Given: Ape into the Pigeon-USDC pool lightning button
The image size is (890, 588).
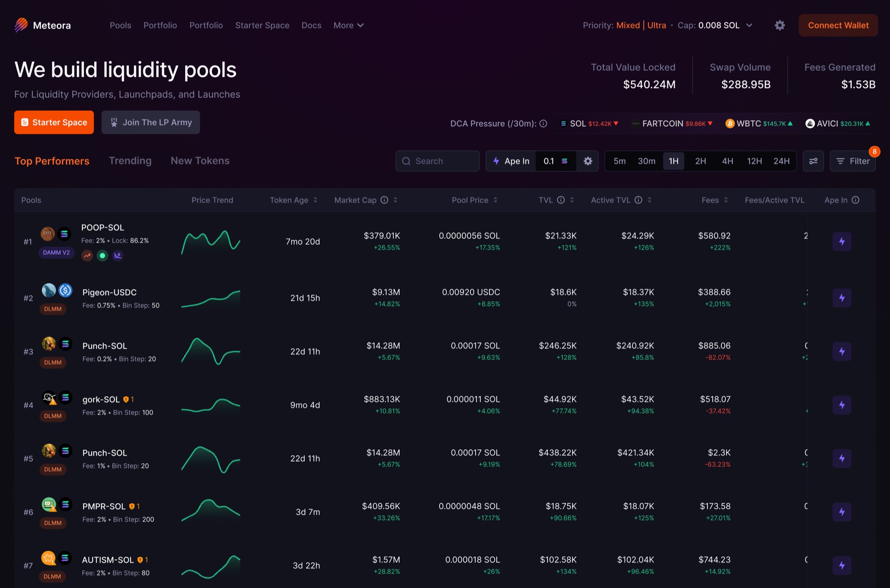Looking at the screenshot, I should click(842, 298).
